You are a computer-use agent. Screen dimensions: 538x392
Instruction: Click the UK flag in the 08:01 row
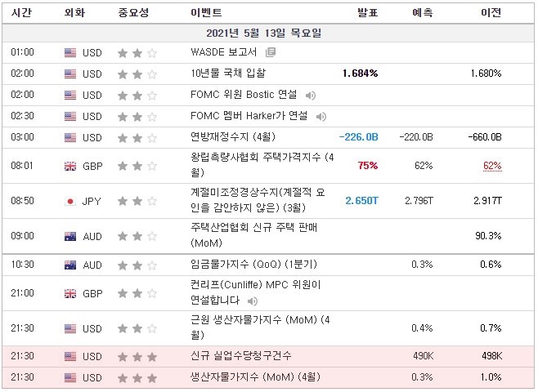pyautogui.click(x=70, y=166)
